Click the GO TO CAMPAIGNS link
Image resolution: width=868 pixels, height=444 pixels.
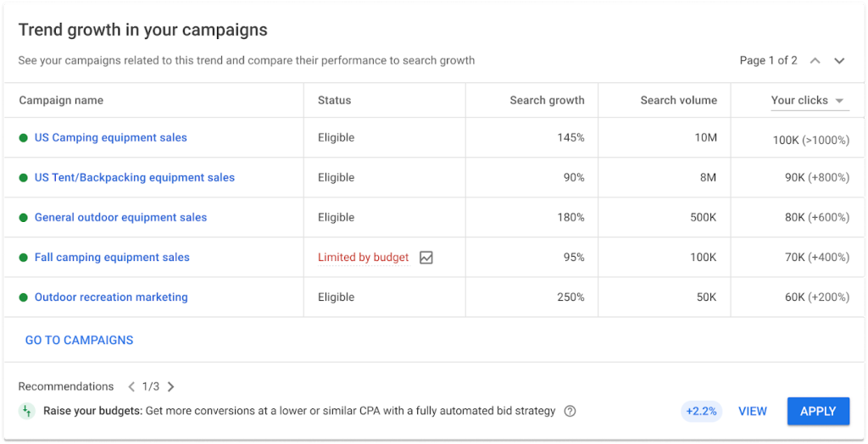pyautogui.click(x=79, y=340)
